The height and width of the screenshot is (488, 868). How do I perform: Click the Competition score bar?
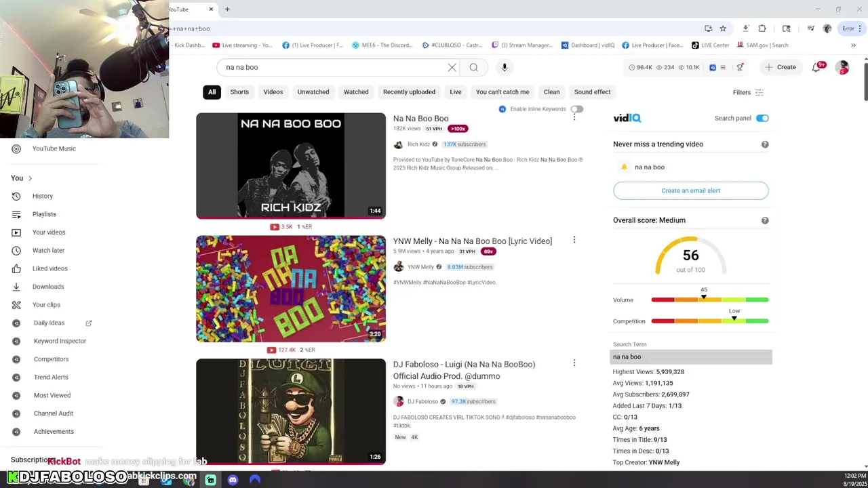point(710,321)
